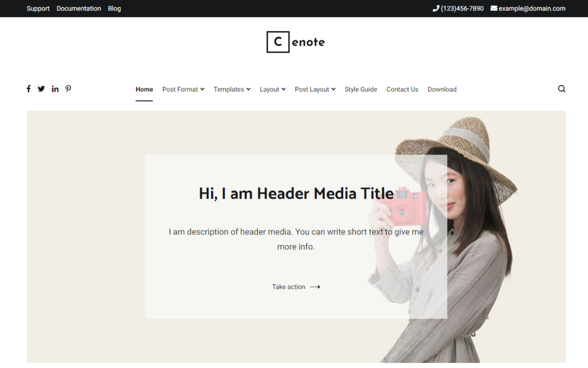The image size is (588, 368).
Task: Open the Pinterest social icon
Action: coord(68,89)
